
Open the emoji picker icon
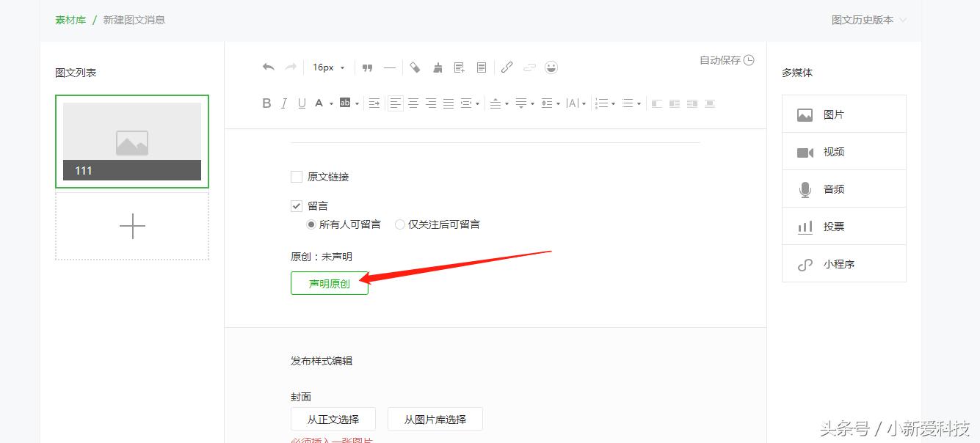(x=551, y=67)
